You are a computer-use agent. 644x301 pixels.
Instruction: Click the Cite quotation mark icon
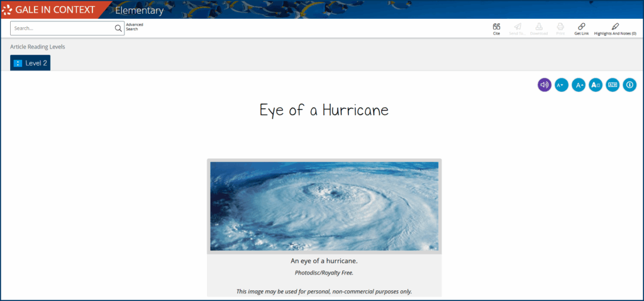[x=496, y=27]
